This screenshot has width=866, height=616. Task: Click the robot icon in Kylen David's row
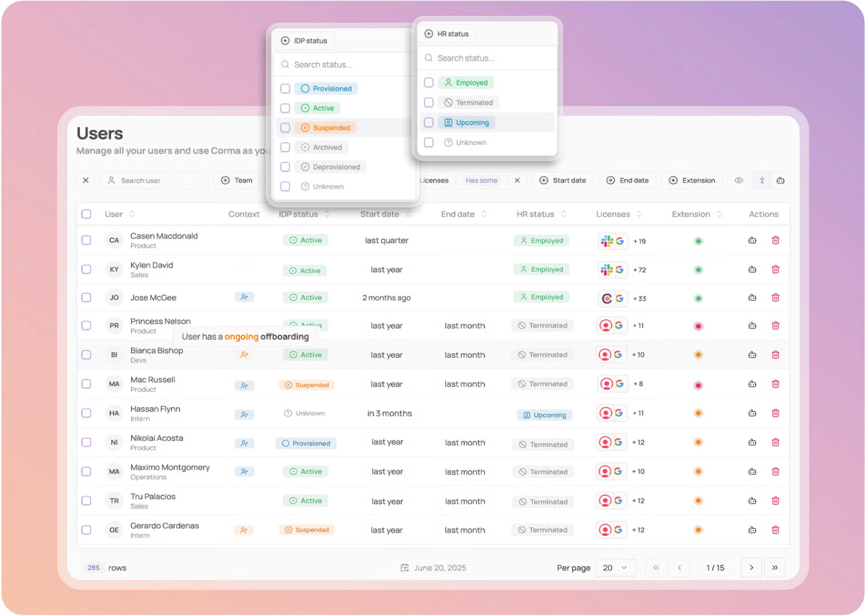[752, 269]
